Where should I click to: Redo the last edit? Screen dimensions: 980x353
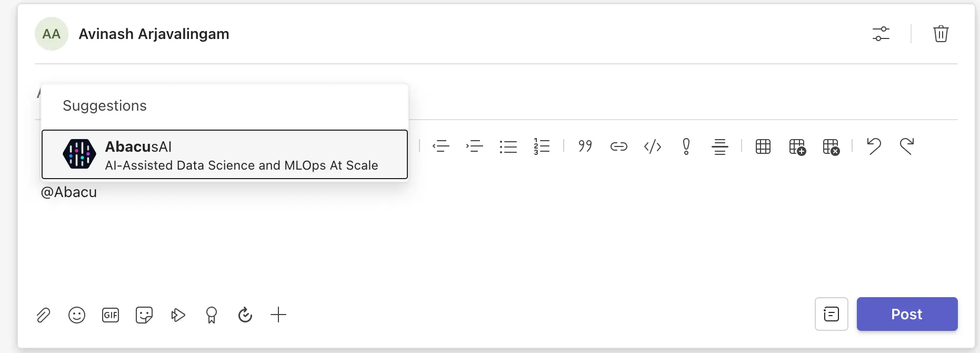[907, 146]
